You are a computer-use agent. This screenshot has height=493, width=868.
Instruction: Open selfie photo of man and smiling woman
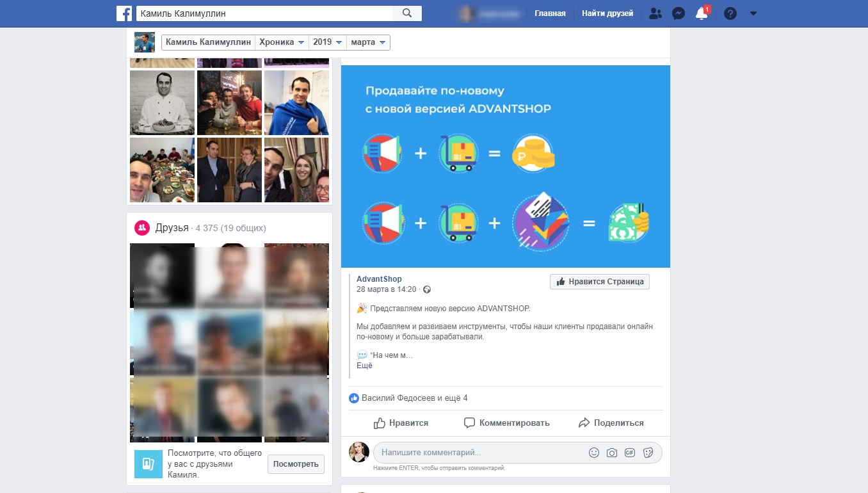[296, 170]
